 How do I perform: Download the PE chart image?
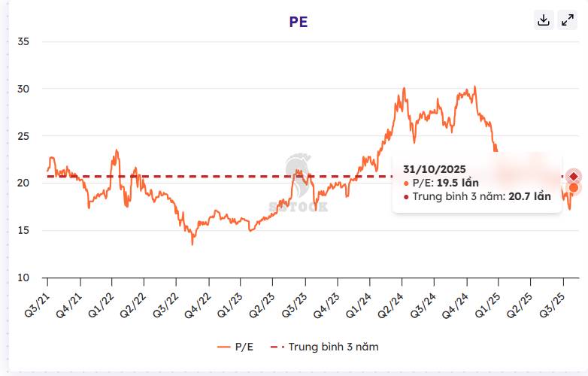pyautogui.click(x=544, y=20)
